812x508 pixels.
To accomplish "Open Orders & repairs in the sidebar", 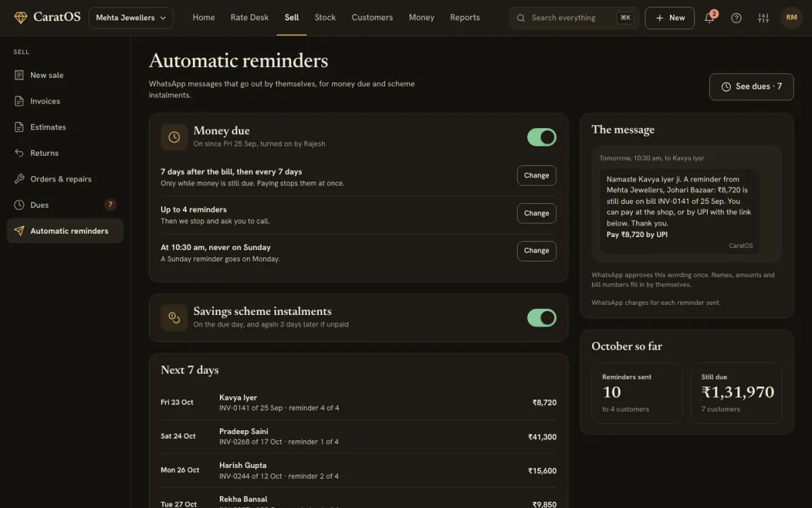I will point(65,179).
